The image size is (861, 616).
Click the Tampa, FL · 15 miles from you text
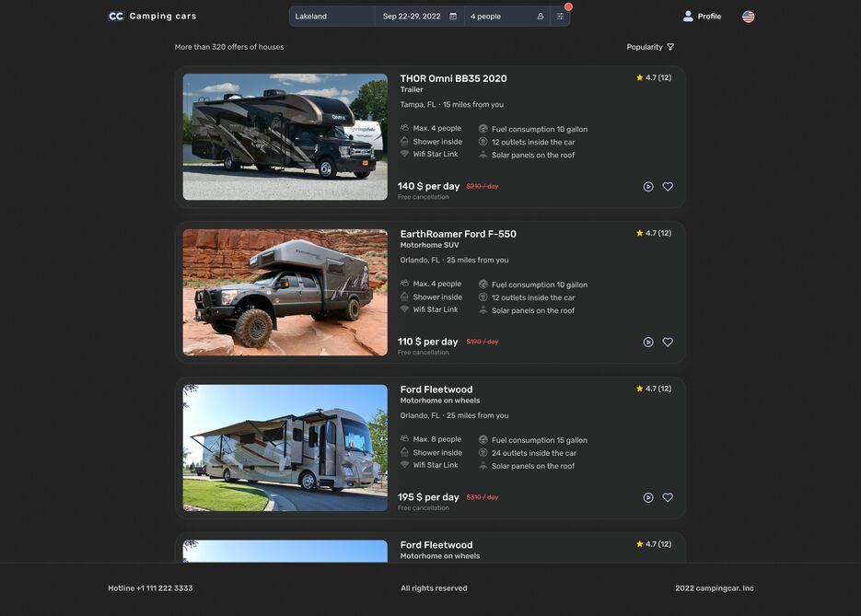451,104
